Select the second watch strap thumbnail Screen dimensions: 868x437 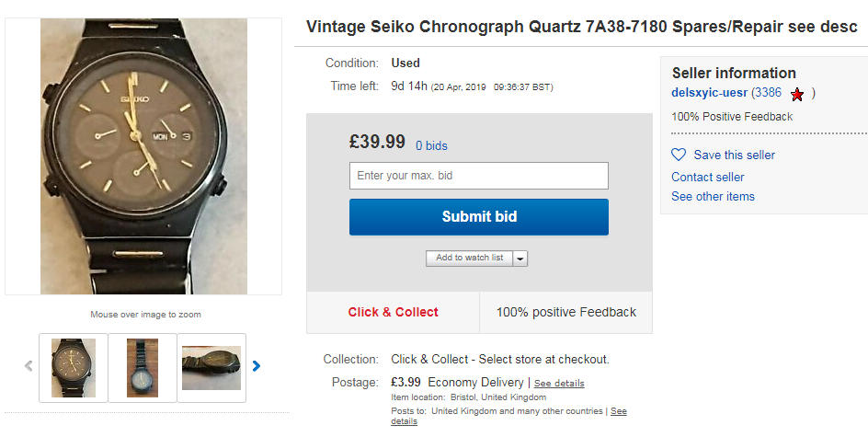pos(143,367)
